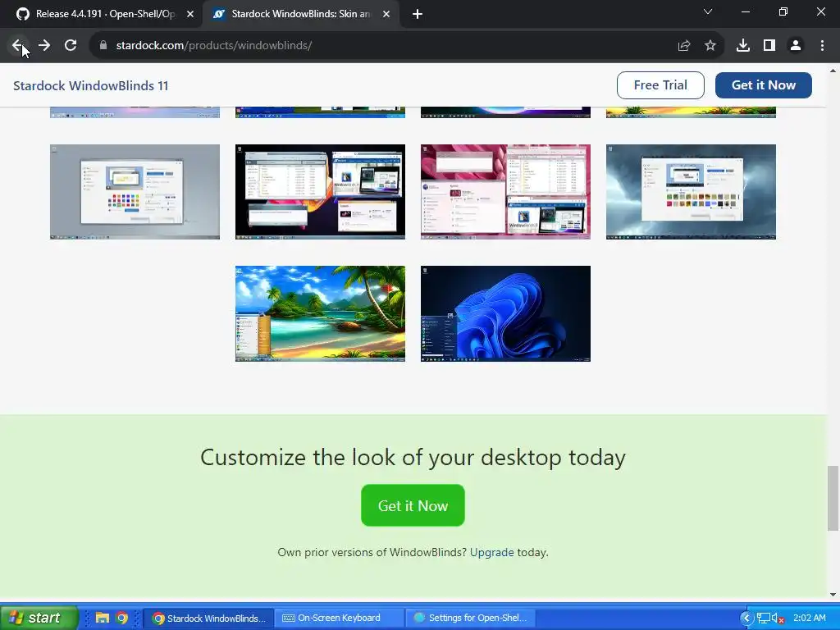Click the Stardock WindowBlinds 11 title link

click(x=90, y=85)
